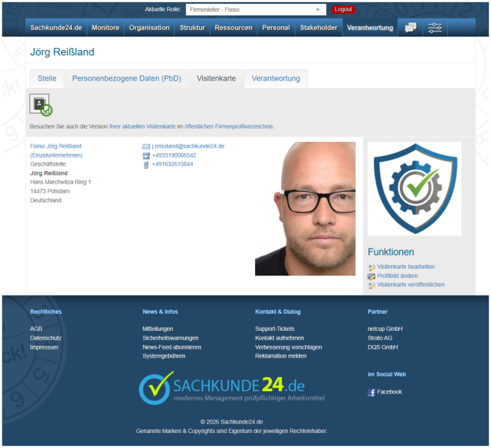This screenshot has width=491, height=448.
Task: Open the Ressourcen menu
Action: tap(233, 28)
